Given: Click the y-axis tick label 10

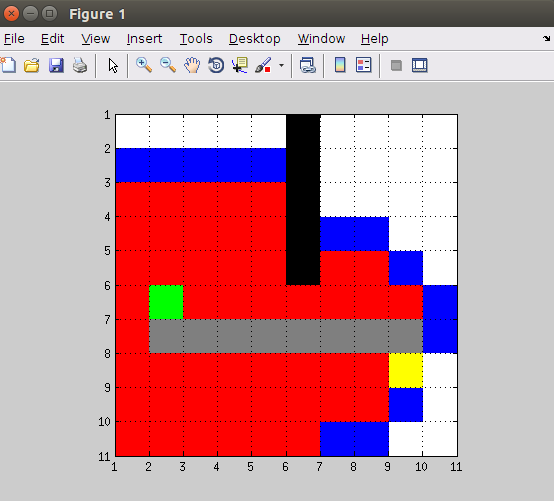Looking at the screenshot, I should [x=104, y=422].
